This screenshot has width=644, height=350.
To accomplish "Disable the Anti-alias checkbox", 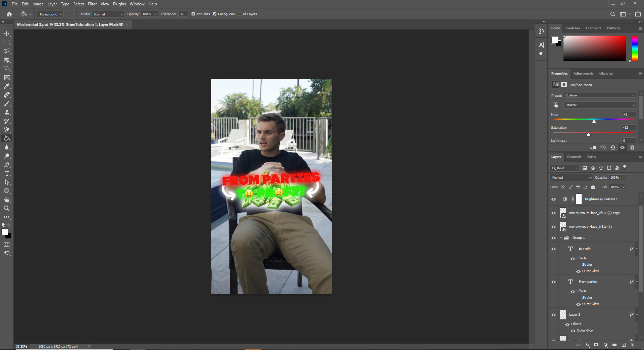I will 193,14.
